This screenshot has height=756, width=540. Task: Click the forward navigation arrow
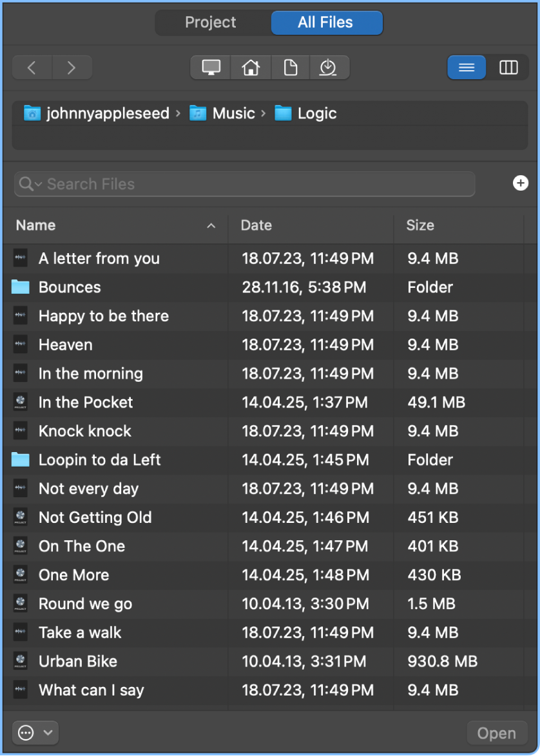[x=72, y=67]
